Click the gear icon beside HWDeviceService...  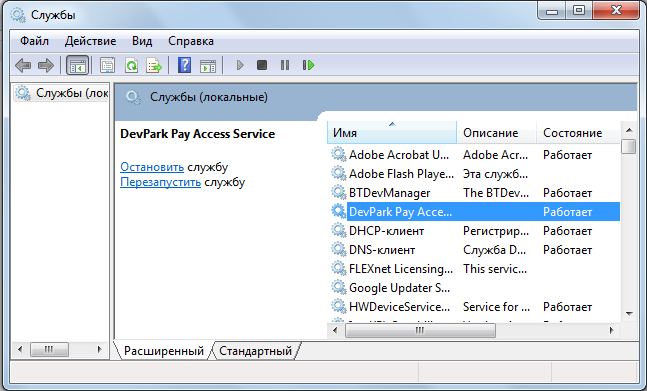click(339, 306)
